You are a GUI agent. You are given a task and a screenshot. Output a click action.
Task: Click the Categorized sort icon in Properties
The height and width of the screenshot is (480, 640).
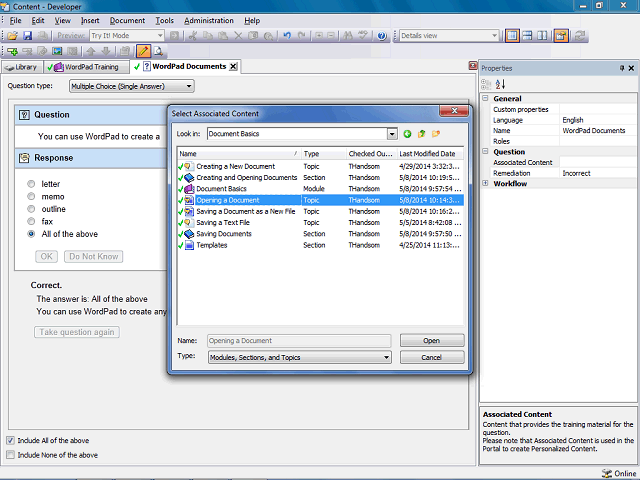[486, 84]
